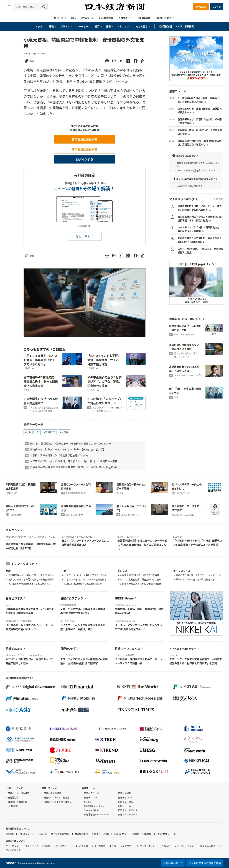Viewport: 229px width, 868px height.
Task: Open LIVE in the top menu
Action: tap(73, 18)
